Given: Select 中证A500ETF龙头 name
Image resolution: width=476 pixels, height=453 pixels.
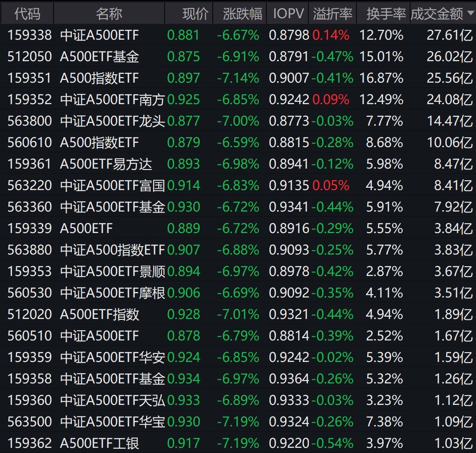Looking at the screenshot, I should (112, 121).
